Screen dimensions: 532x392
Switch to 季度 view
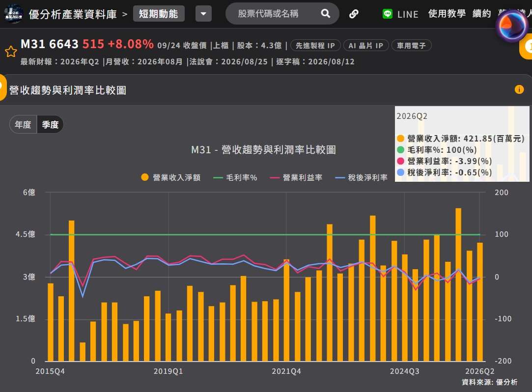pos(50,125)
